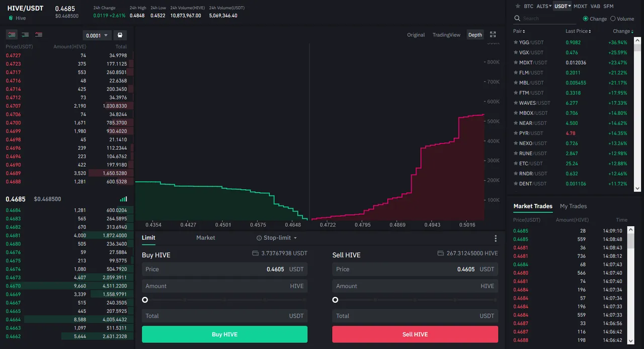Select the Volume radio button
644x349 pixels.
[613, 19]
